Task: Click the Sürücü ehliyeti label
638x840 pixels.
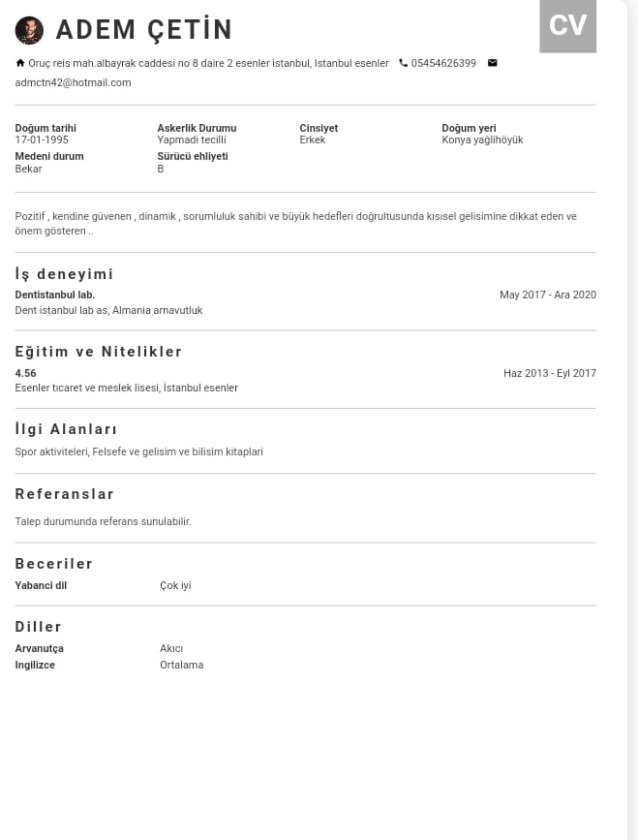Action: pos(193,156)
